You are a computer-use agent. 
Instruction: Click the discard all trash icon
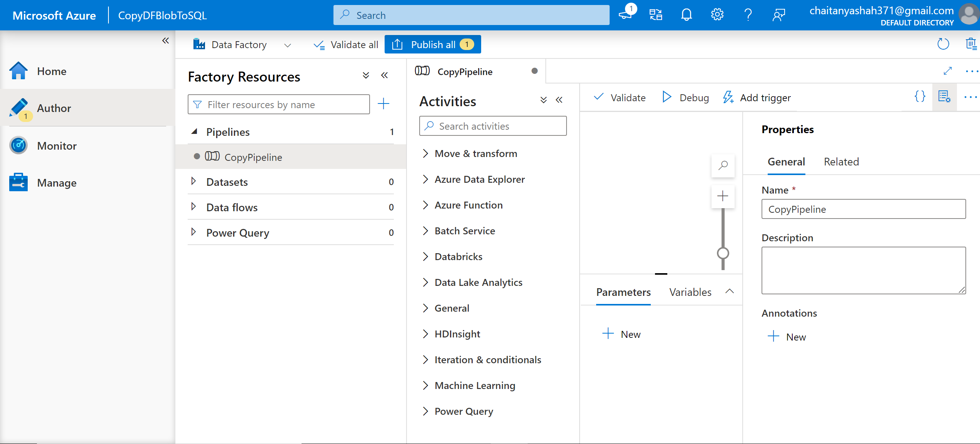[x=972, y=44]
